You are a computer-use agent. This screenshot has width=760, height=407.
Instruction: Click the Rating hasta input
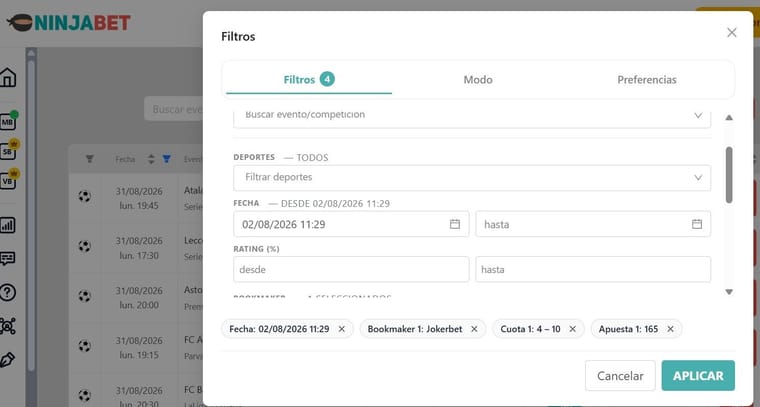(x=593, y=269)
